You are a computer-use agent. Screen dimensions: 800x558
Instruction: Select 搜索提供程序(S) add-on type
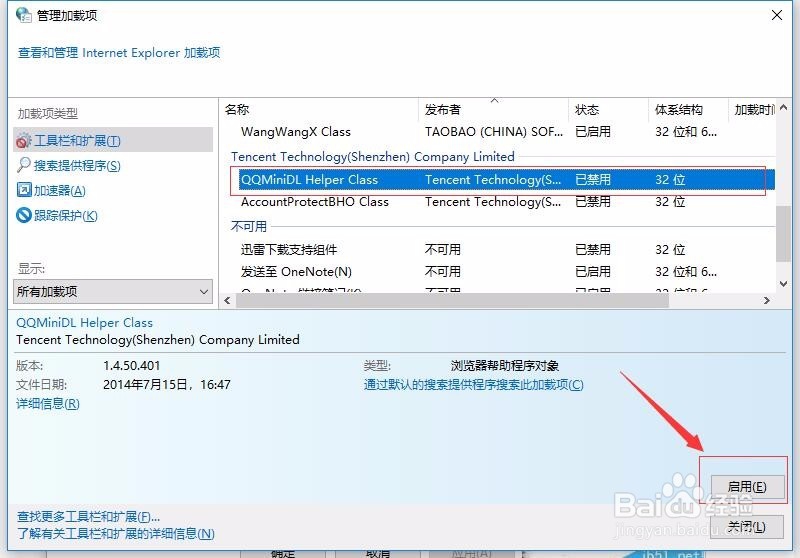click(77, 166)
